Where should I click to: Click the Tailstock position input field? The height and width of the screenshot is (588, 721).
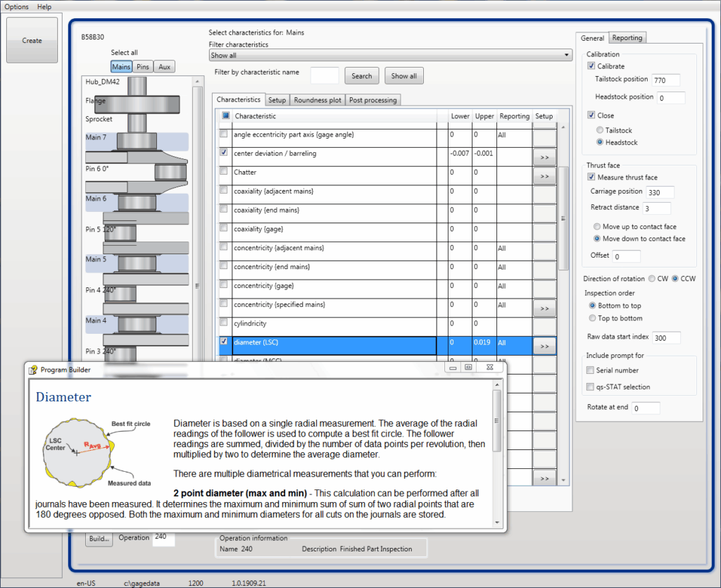point(665,80)
